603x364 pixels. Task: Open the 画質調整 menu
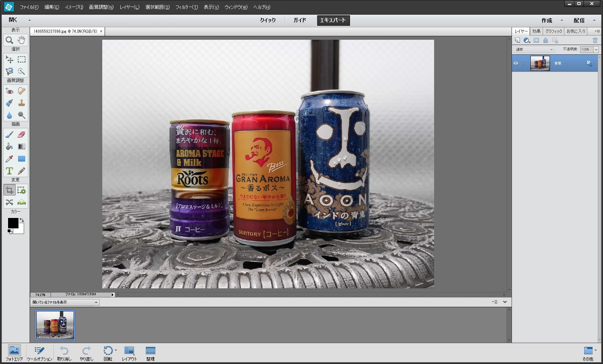pos(101,7)
